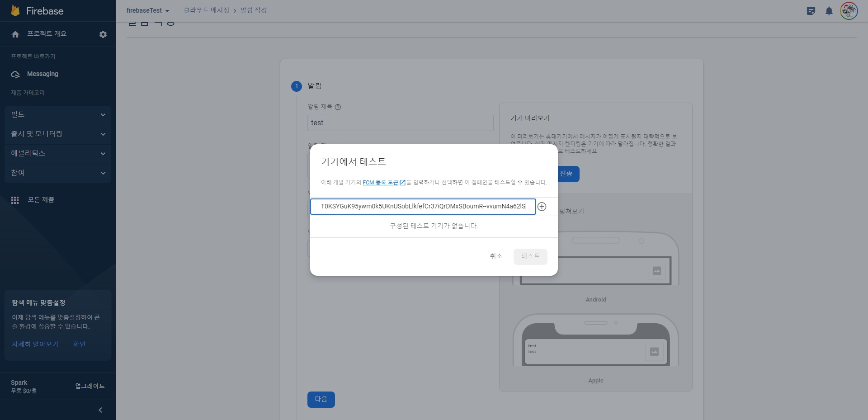Focus the FCM token input field
This screenshot has height=420, width=868.
click(x=423, y=207)
